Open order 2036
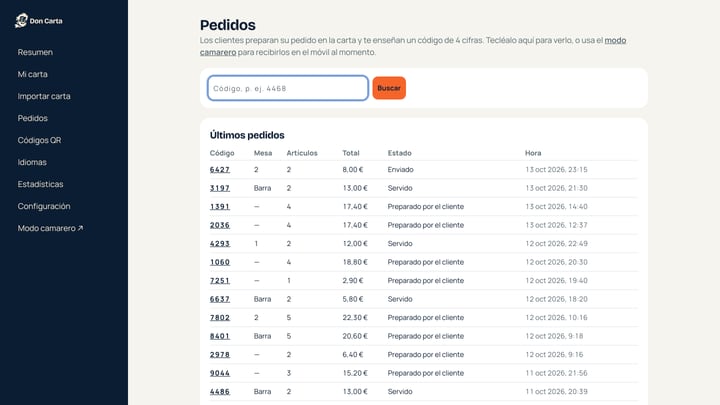Viewport: 720px width, 405px height. pyautogui.click(x=219, y=225)
